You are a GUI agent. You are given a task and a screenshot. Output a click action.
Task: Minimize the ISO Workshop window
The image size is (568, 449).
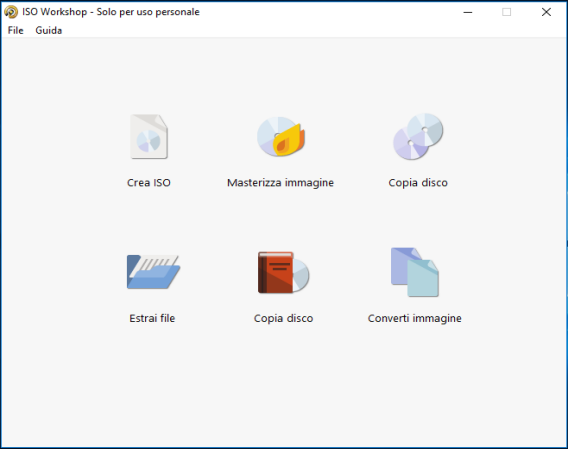point(468,12)
